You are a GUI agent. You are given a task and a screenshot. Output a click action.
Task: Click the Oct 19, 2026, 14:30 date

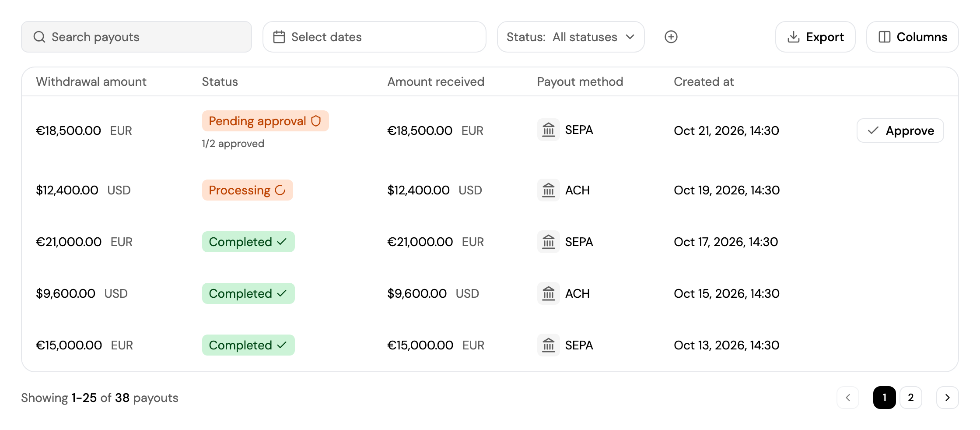point(727,190)
